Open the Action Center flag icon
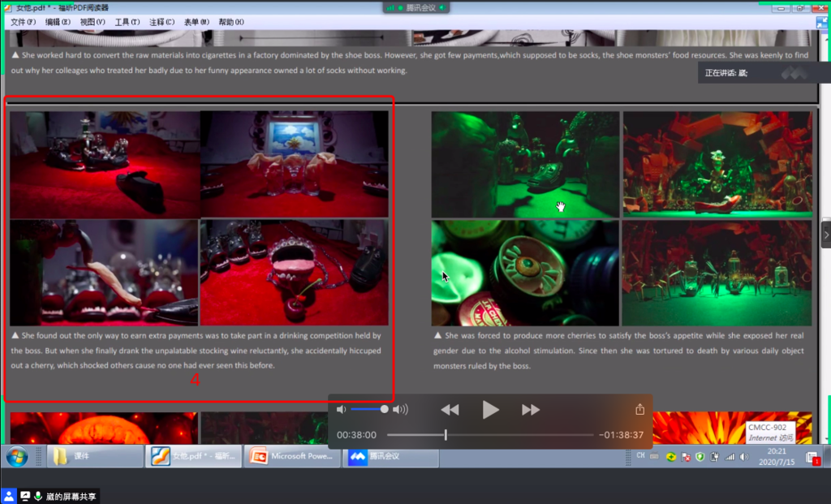The height and width of the screenshot is (504, 831). [x=686, y=457]
